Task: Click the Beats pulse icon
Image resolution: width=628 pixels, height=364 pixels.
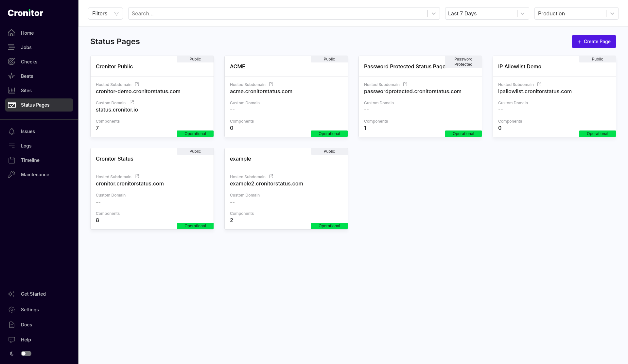Action: point(11,76)
